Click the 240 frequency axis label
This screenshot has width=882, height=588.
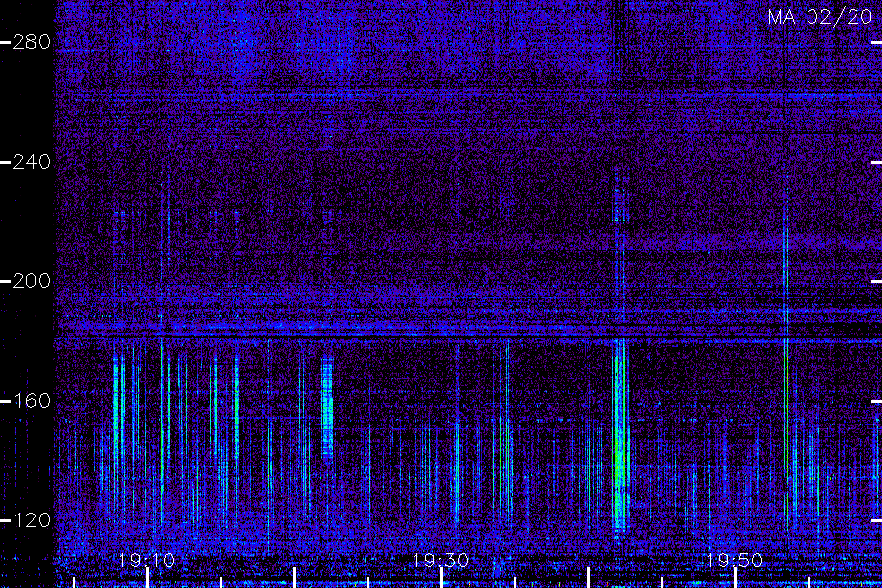[31, 162]
